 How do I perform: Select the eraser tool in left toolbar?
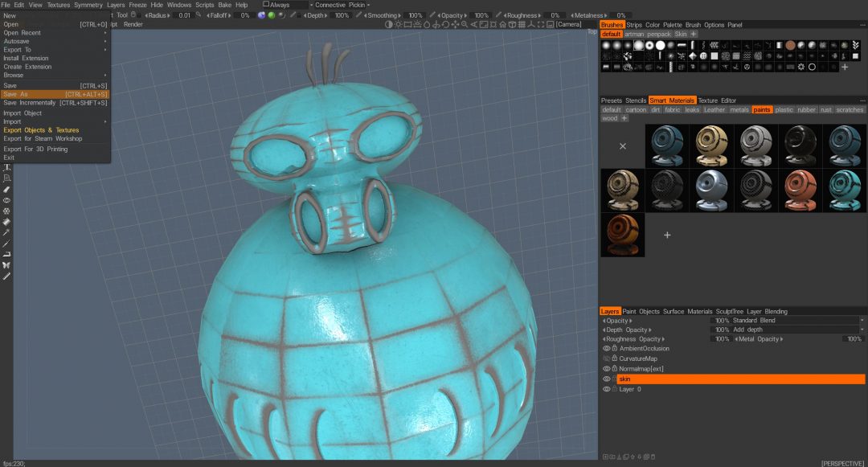coord(6,189)
